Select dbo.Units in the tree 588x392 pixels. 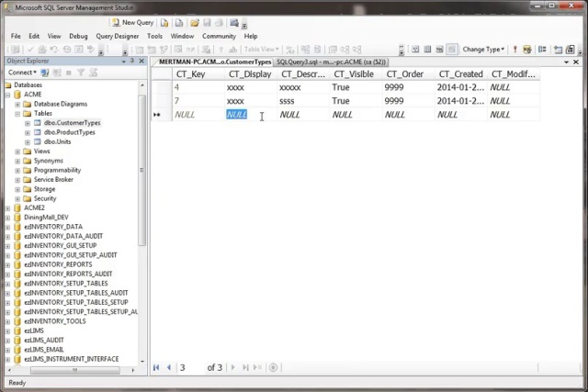(57, 141)
